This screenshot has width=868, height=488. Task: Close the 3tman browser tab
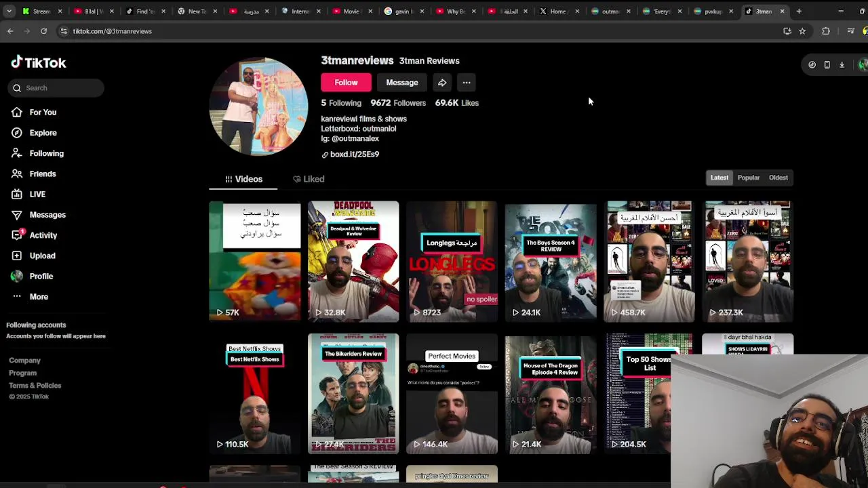[x=782, y=11]
